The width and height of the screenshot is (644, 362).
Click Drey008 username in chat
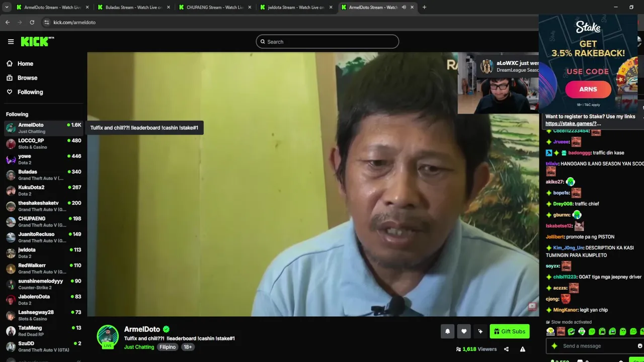(562, 204)
